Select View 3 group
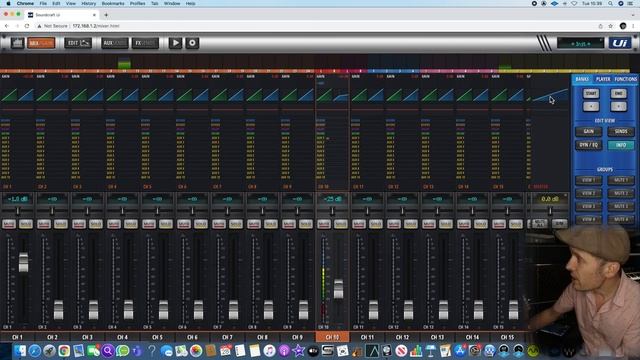This screenshot has width=640, height=360. click(589, 206)
